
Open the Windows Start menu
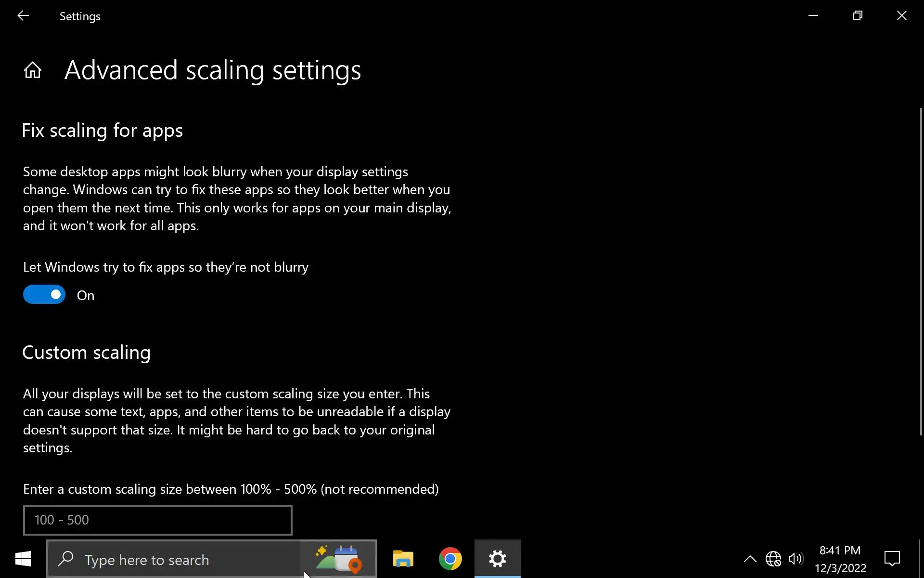(x=23, y=559)
